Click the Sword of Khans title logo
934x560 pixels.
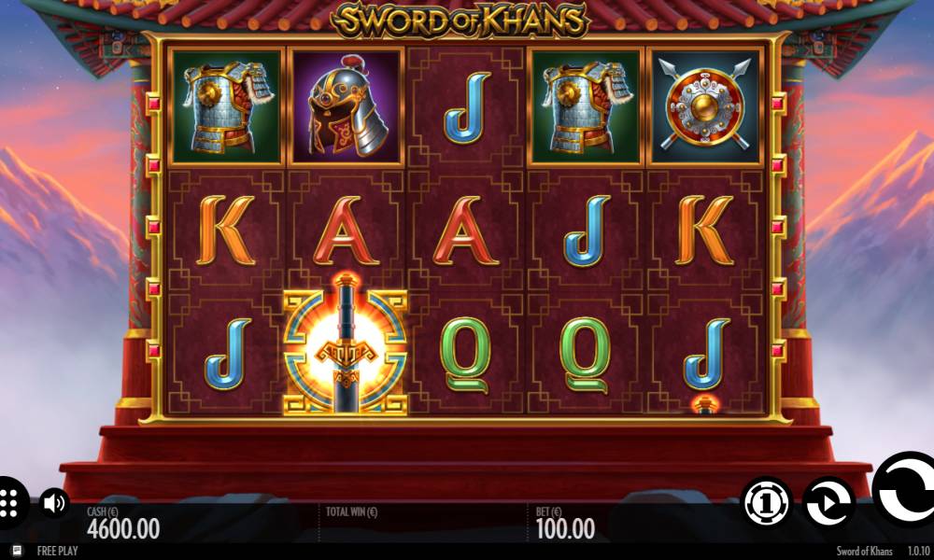(x=460, y=21)
